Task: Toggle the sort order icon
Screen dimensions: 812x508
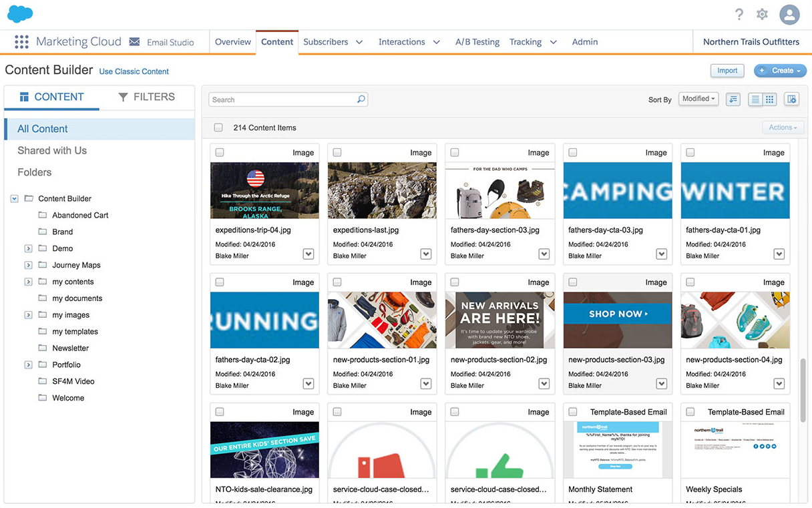Action: pos(733,99)
